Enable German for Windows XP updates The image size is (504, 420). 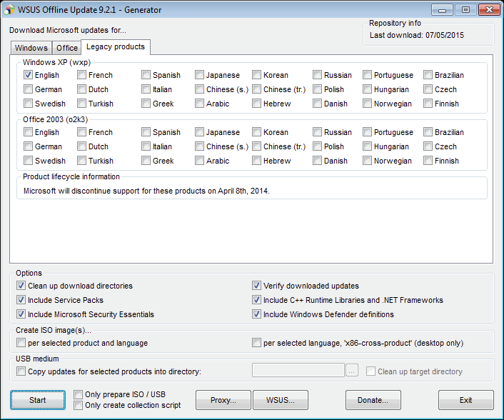(x=29, y=89)
